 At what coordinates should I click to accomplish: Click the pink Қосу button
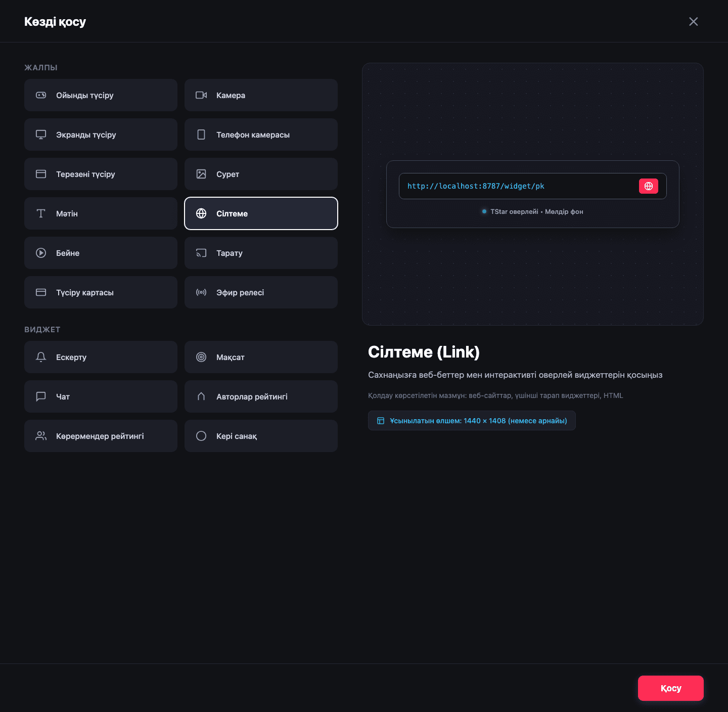point(670,688)
